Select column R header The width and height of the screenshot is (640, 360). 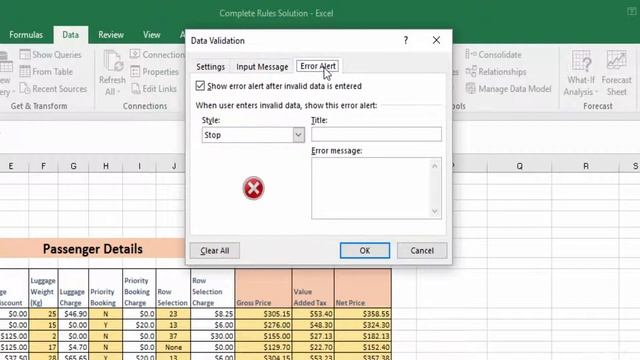(586, 166)
